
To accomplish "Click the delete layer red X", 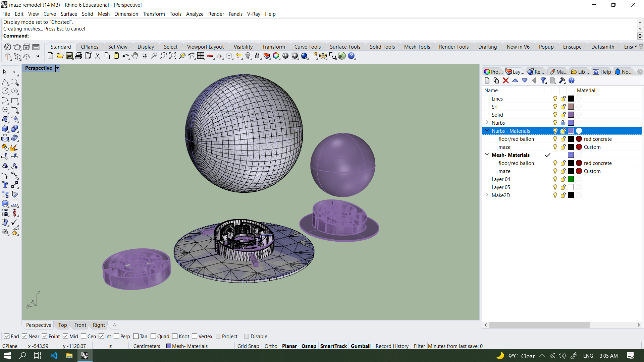I will coord(506,81).
